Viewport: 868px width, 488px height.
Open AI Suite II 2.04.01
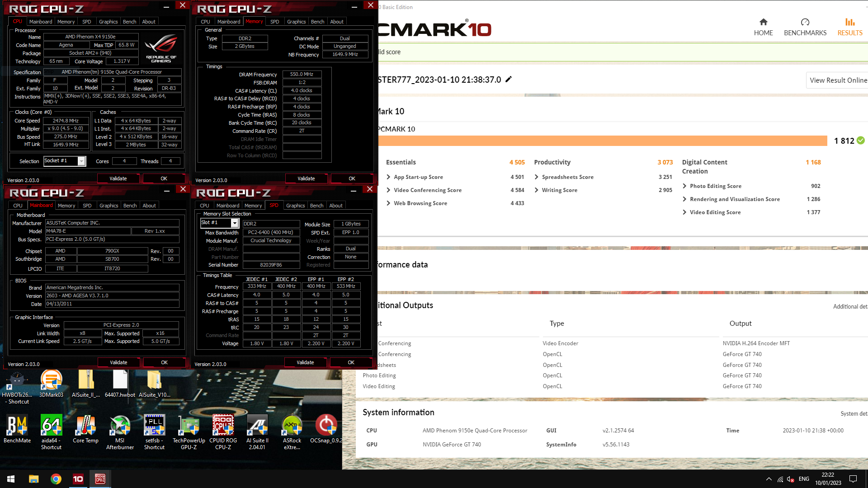257,432
